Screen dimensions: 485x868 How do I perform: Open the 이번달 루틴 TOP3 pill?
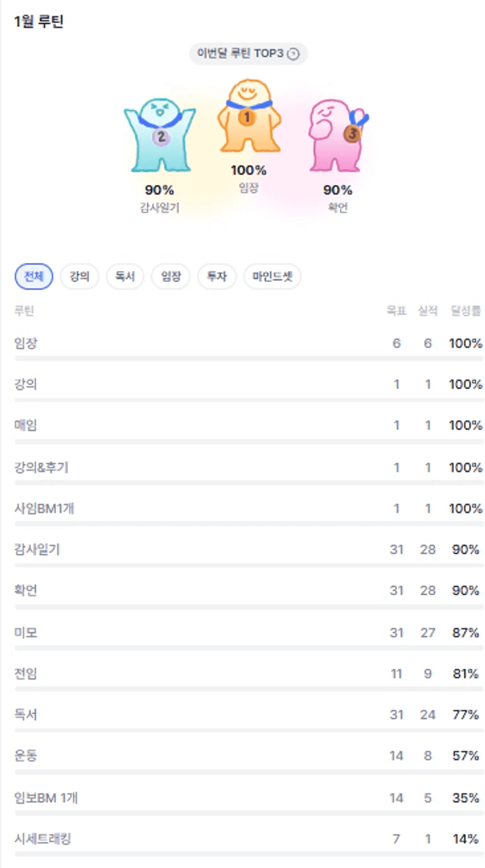(x=248, y=54)
